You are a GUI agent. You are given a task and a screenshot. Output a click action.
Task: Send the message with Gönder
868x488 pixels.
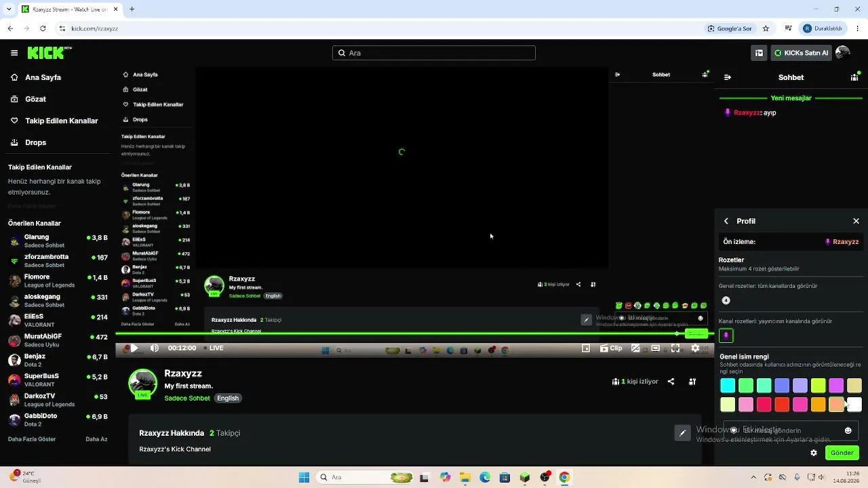[842, 453]
